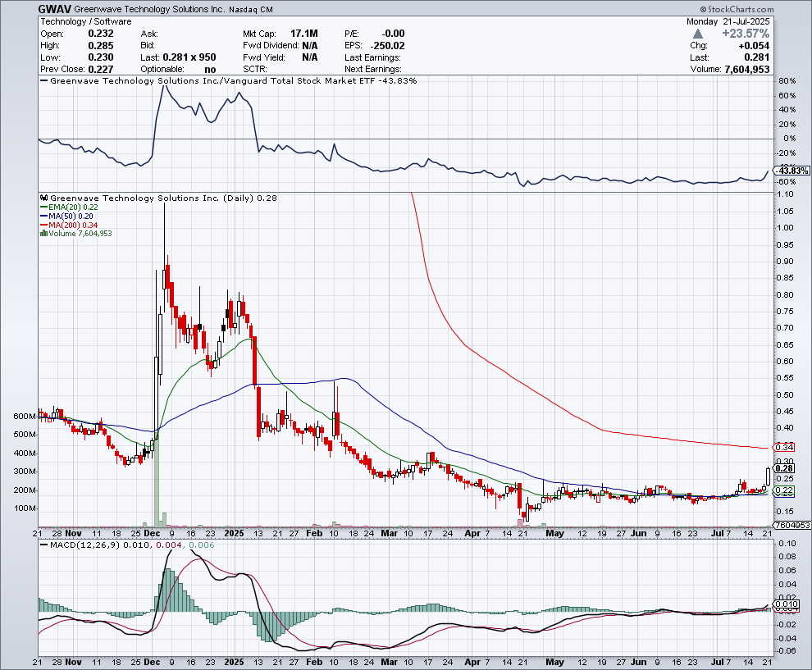Click the SCTR label in the header
Viewport: 812px width, 670px height.
255,70
